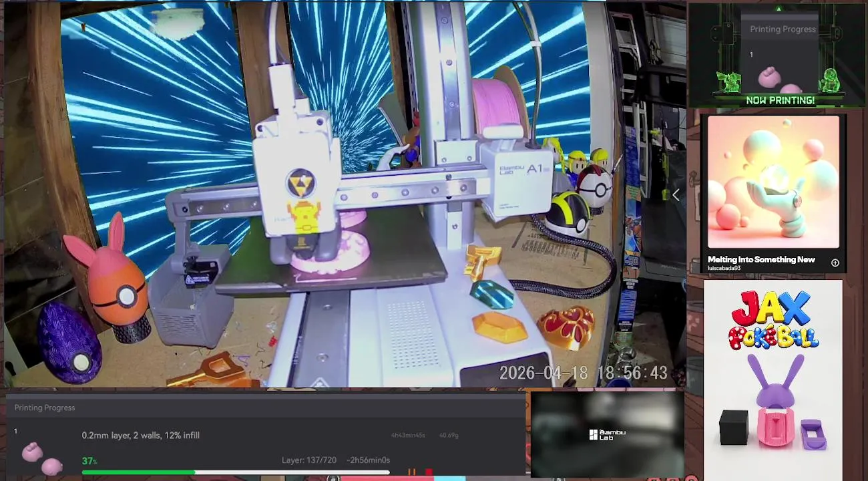Click the JAX Pokeball logo image
This screenshot has height=481, width=868.
773,320
